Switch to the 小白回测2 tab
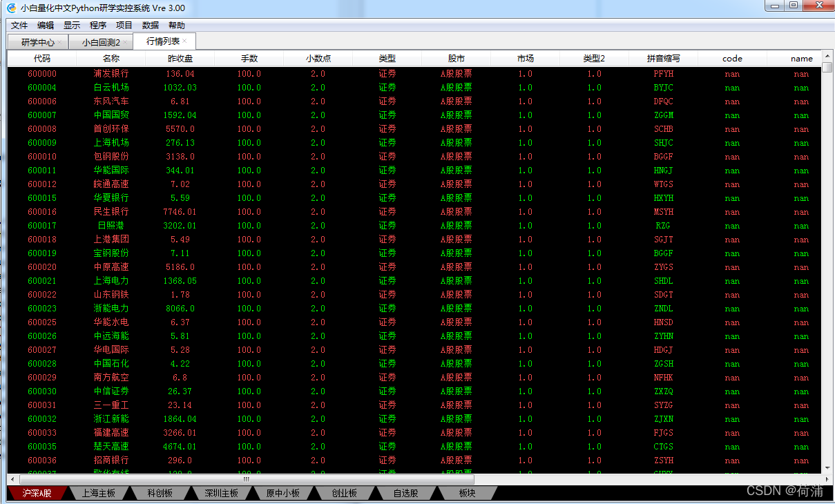 click(x=101, y=42)
